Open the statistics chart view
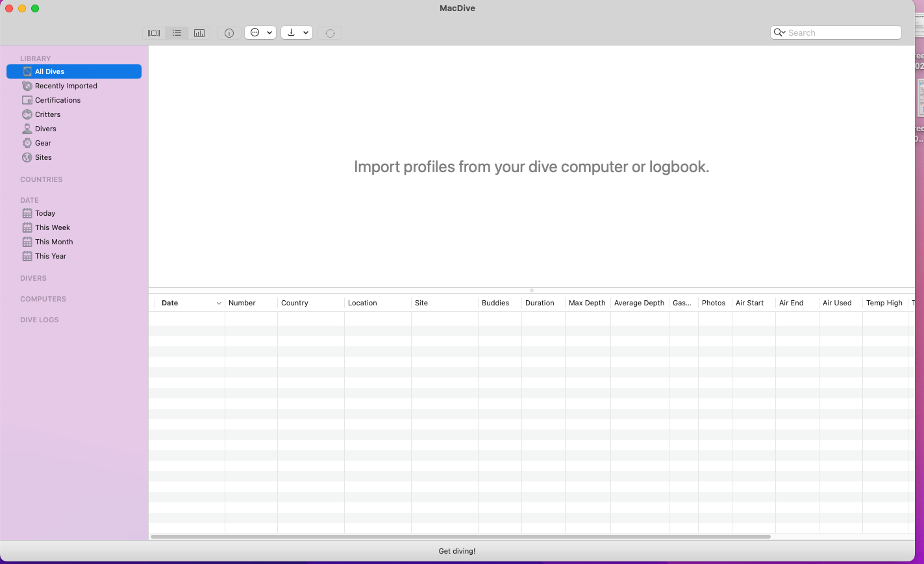 pos(199,33)
